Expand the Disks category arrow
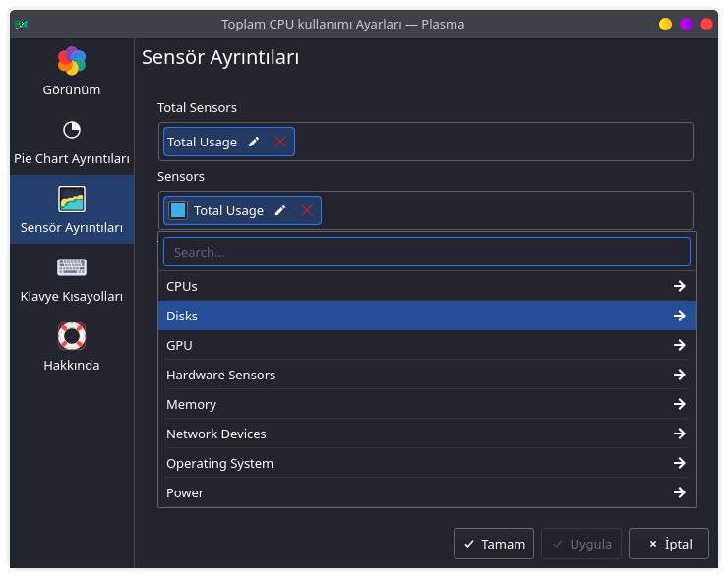The height and width of the screenshot is (578, 728). [x=679, y=316]
